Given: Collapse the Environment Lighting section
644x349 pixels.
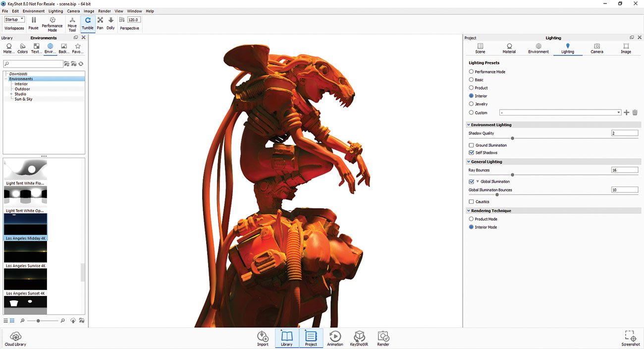Looking at the screenshot, I should (469, 125).
